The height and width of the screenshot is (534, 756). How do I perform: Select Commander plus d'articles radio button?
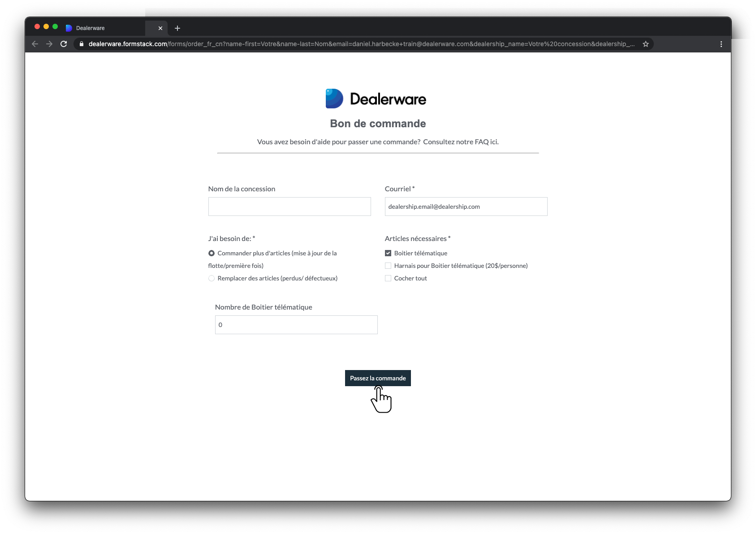pos(212,253)
